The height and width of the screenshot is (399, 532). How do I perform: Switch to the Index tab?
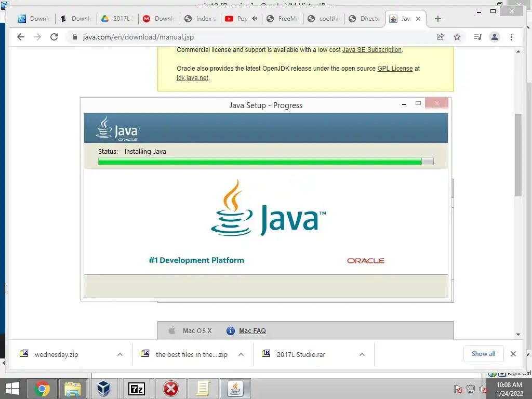point(201,19)
